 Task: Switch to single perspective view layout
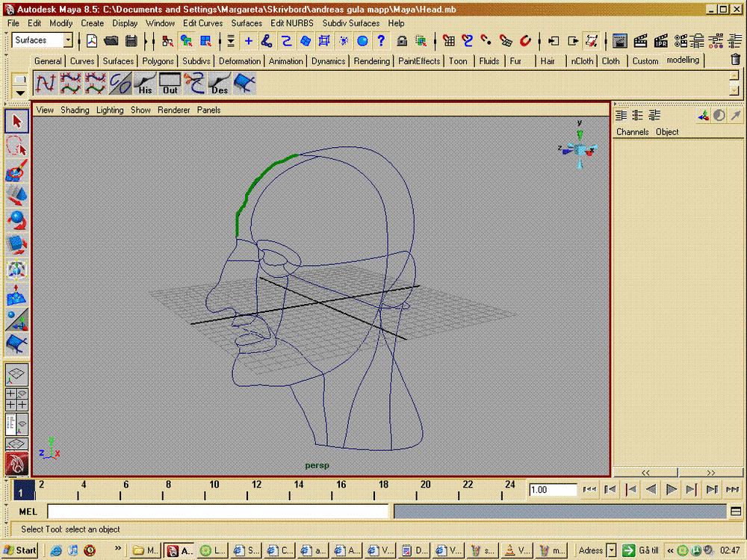tap(16, 373)
